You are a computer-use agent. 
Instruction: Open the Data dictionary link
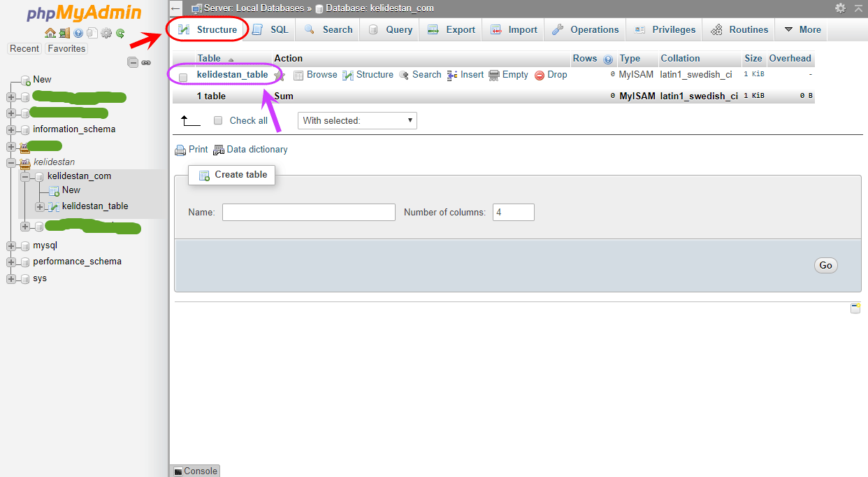pos(250,149)
